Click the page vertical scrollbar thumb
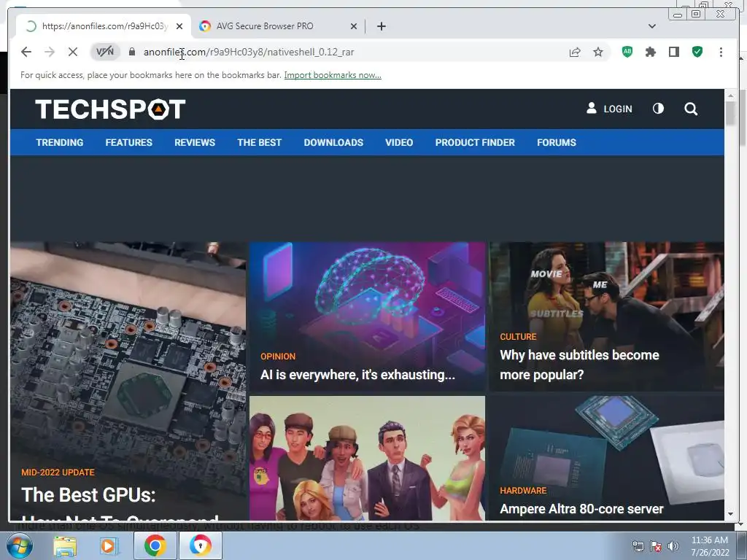 tap(730, 113)
